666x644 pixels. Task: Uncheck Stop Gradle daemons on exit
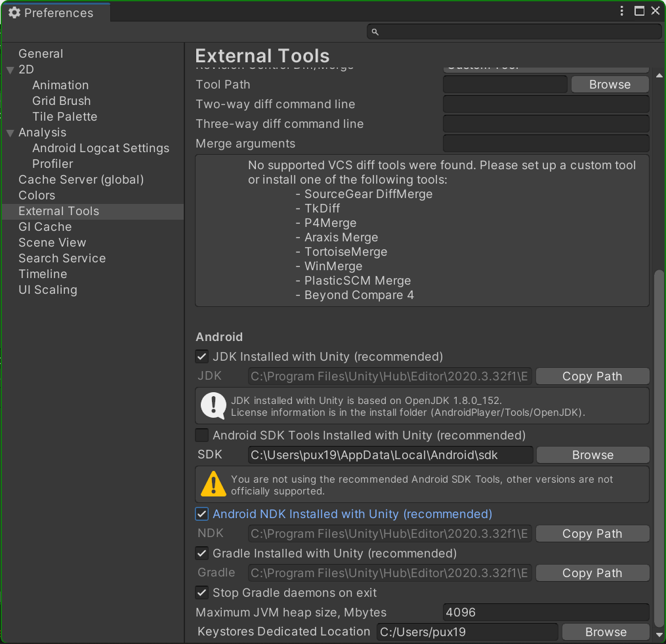(201, 592)
